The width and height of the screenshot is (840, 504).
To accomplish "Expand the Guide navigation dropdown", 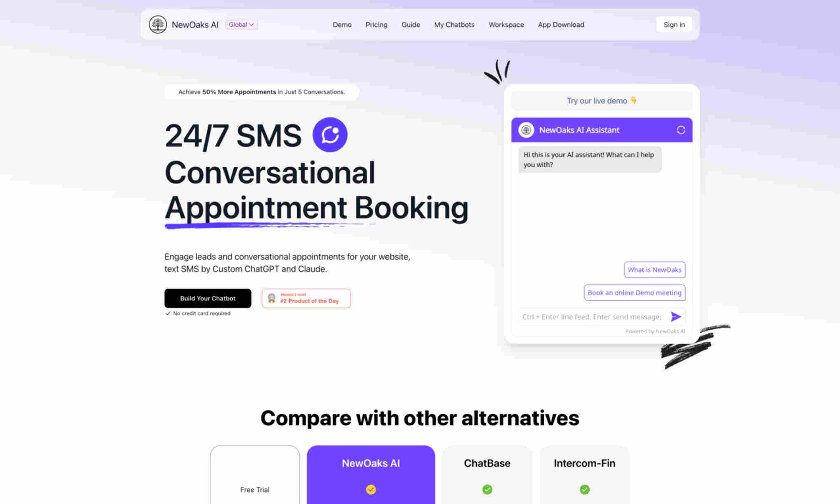I will coord(411,25).
